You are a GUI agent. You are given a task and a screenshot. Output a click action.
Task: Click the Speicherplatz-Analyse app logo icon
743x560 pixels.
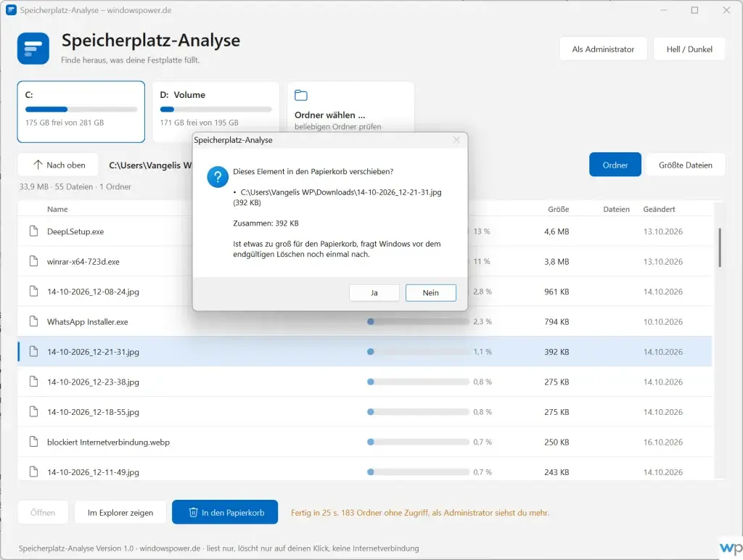coord(33,49)
